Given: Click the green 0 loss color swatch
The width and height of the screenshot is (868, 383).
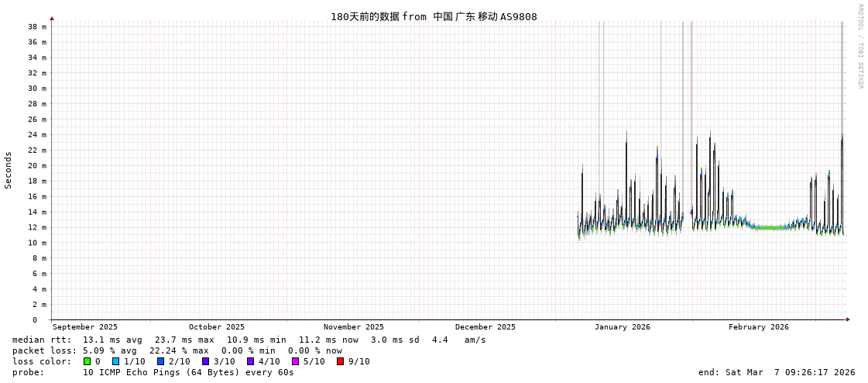Looking at the screenshot, I should tap(87, 361).
